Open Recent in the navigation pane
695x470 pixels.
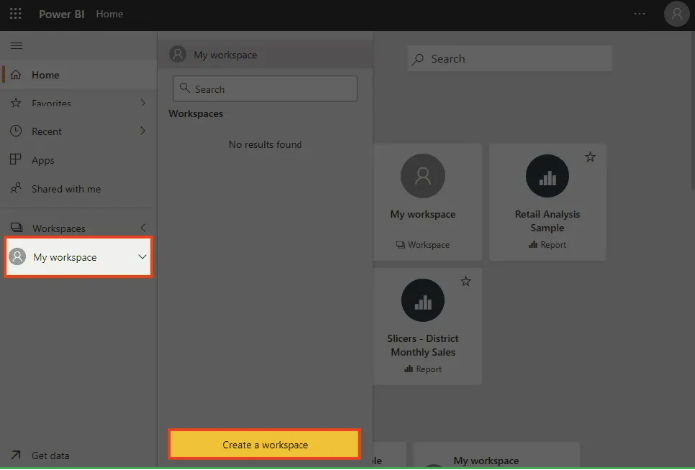point(78,131)
